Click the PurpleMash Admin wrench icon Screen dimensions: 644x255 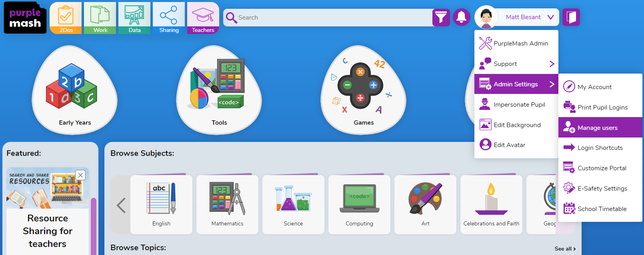pyautogui.click(x=485, y=43)
